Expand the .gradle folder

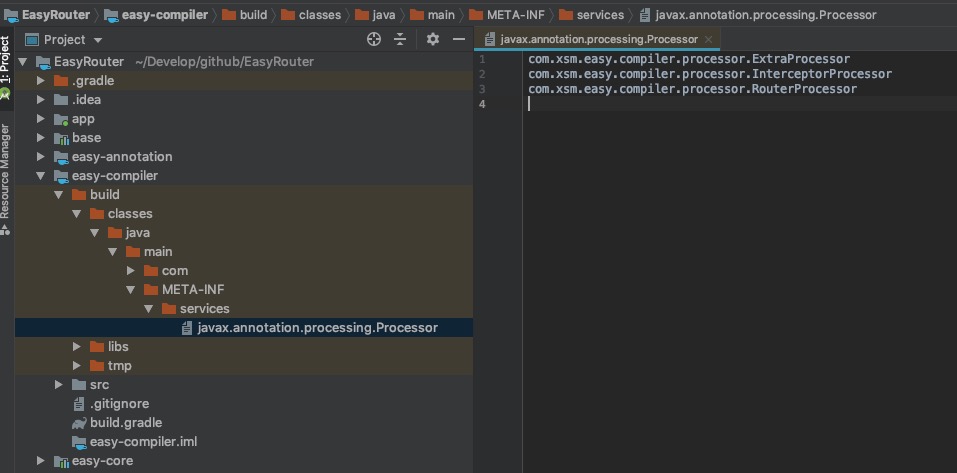click(x=41, y=81)
